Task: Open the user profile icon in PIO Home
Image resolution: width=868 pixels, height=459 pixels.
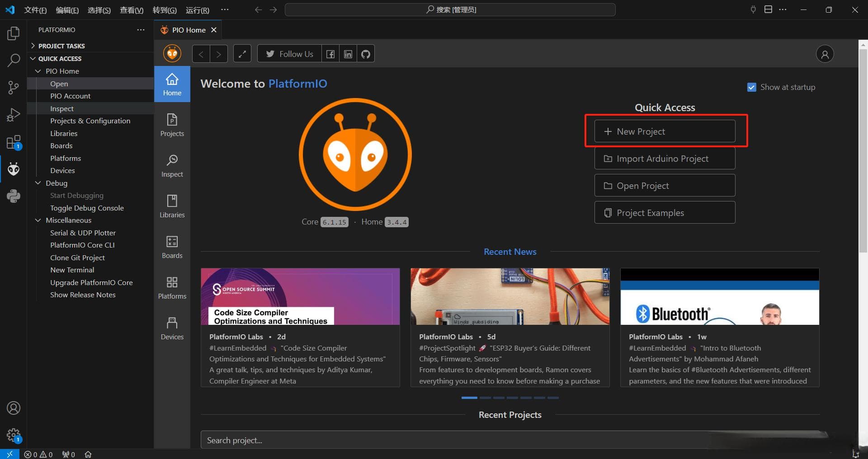Action: [x=825, y=54]
